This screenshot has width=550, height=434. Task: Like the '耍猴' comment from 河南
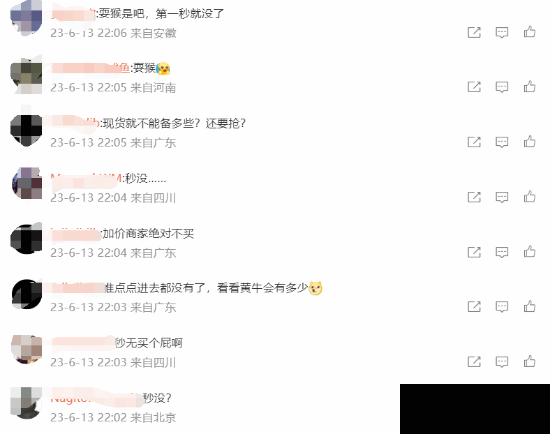(529, 86)
